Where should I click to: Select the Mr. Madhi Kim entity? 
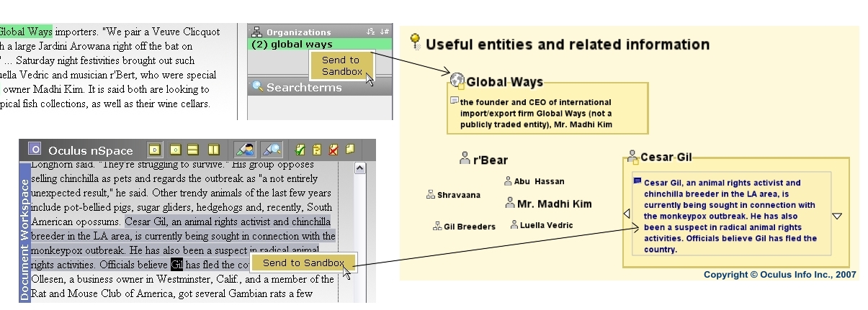pyautogui.click(x=555, y=204)
